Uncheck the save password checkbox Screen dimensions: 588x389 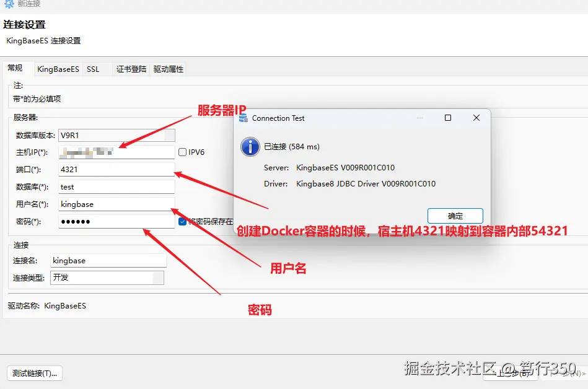183,222
